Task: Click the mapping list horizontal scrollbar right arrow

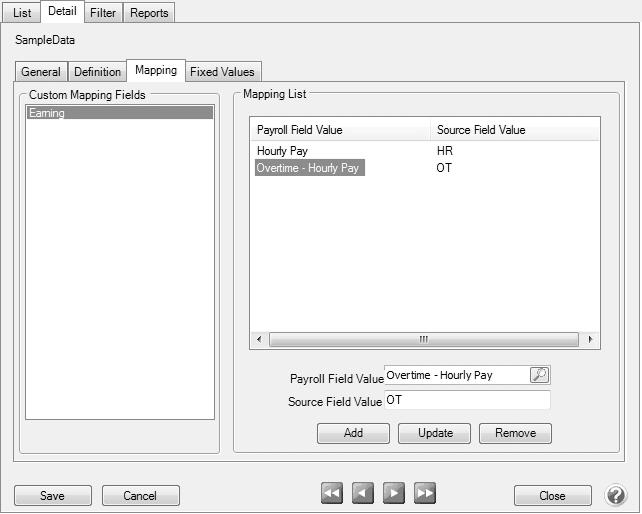Action: click(591, 339)
